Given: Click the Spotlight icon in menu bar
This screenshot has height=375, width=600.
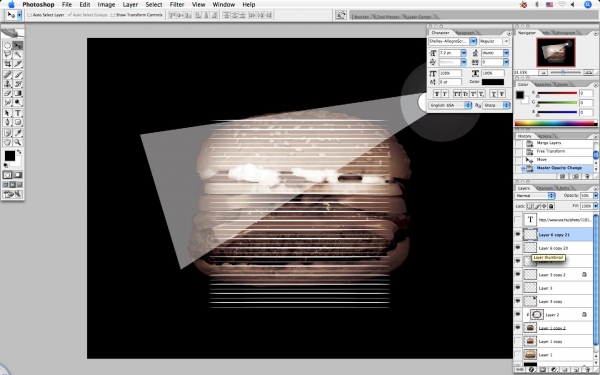Looking at the screenshot, I should tap(588, 5).
